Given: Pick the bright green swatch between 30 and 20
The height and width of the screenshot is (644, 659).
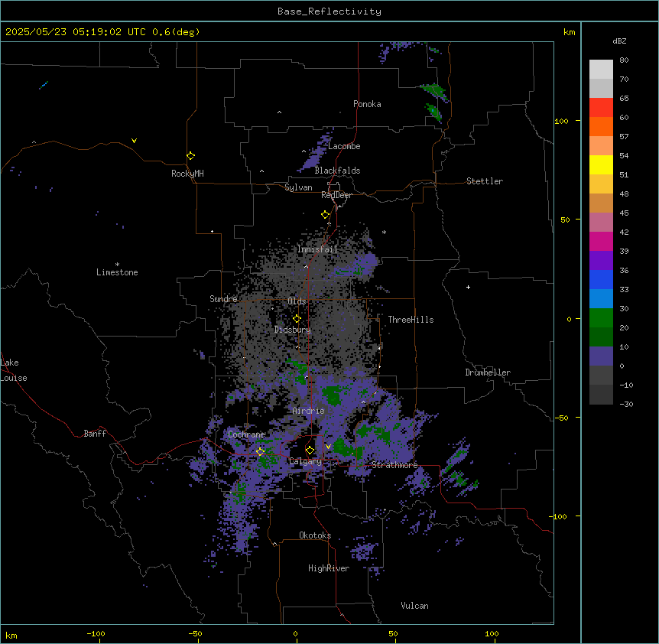Looking at the screenshot, I should [601, 318].
